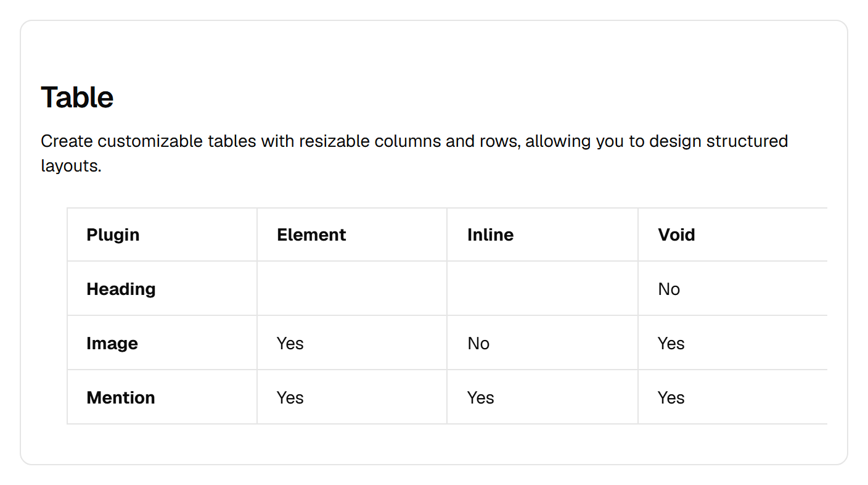The width and height of the screenshot is (868, 485).
Task: Click the Void "Yes" cell in Image row
Action: (732, 342)
